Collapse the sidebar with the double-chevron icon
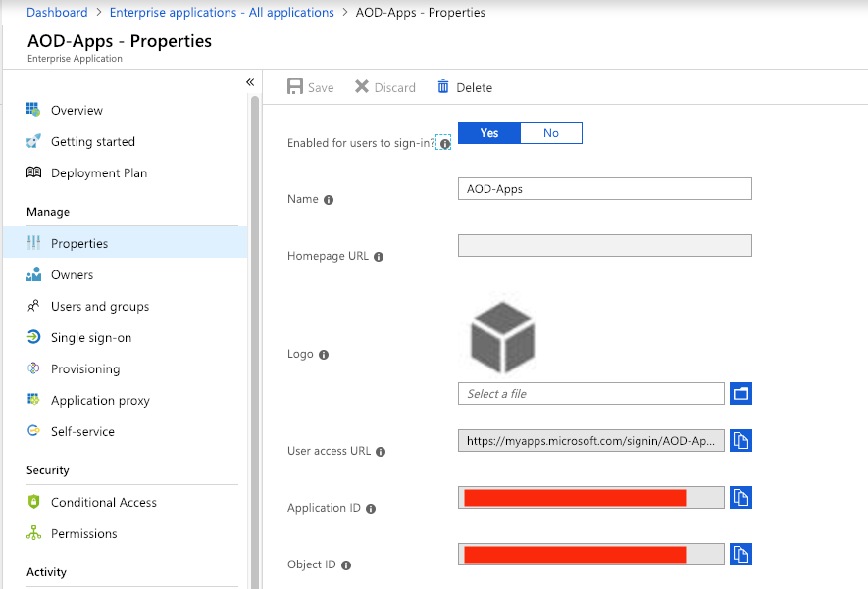The height and width of the screenshot is (589, 868). [x=250, y=82]
